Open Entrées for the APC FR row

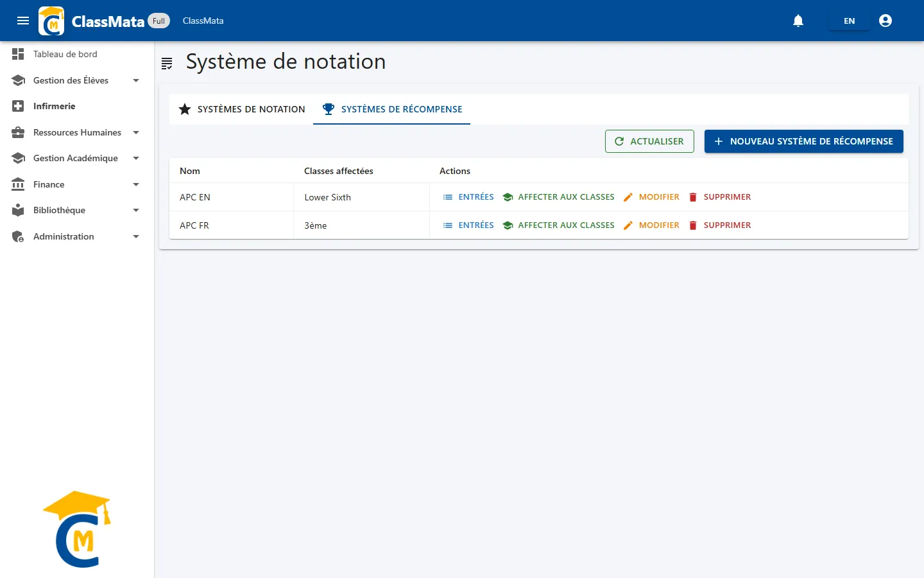tap(468, 225)
